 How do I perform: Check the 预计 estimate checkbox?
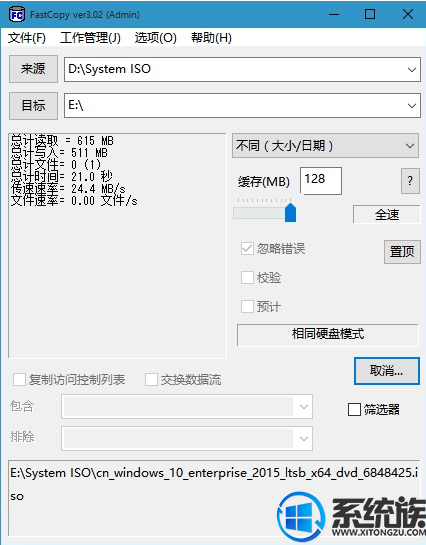tap(247, 307)
